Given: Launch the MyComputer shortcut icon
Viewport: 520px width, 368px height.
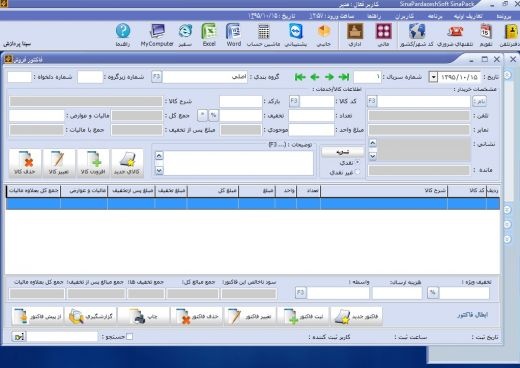Looking at the screenshot, I should click(x=157, y=35).
